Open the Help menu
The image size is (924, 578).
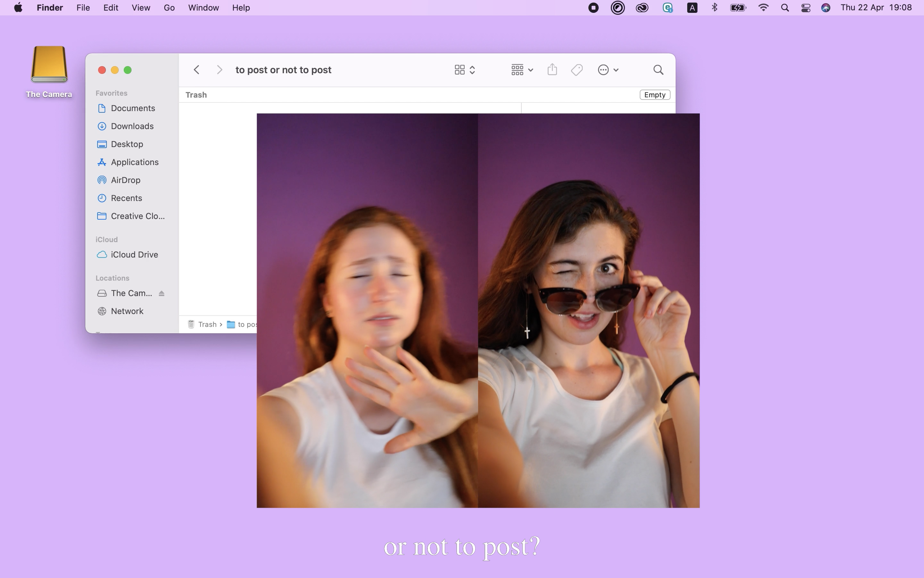click(x=241, y=8)
